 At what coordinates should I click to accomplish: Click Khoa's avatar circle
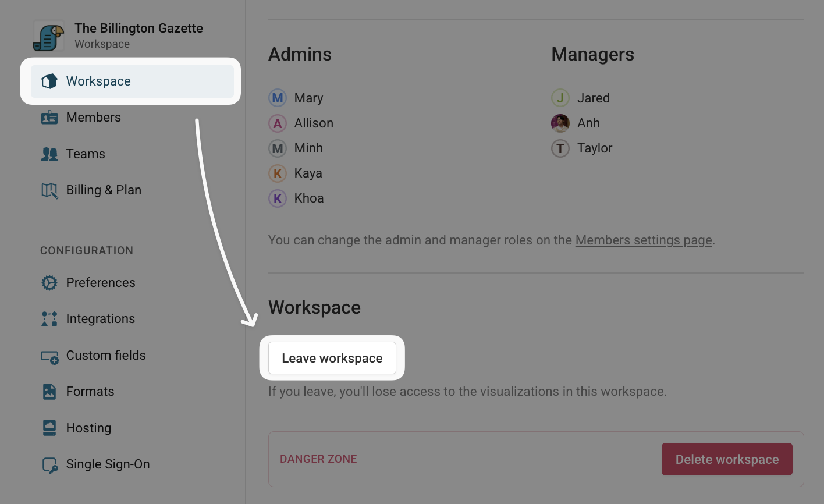click(278, 198)
